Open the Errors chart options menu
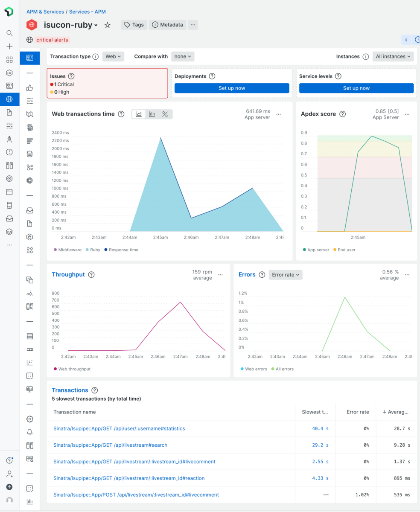The height and width of the screenshot is (512, 420). coord(407,275)
